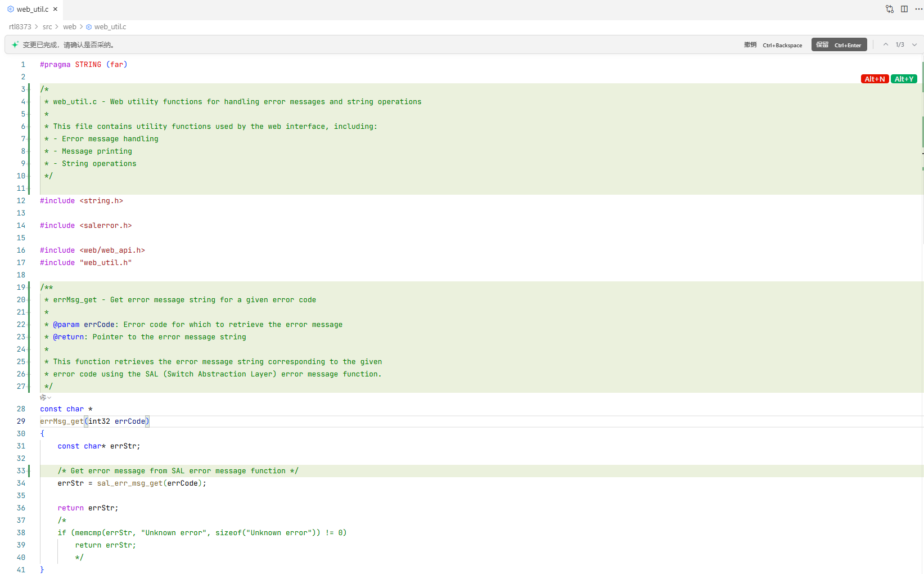The width and height of the screenshot is (924, 574).
Task: Click the C file icon in breadcrumb
Action: tap(89, 26)
